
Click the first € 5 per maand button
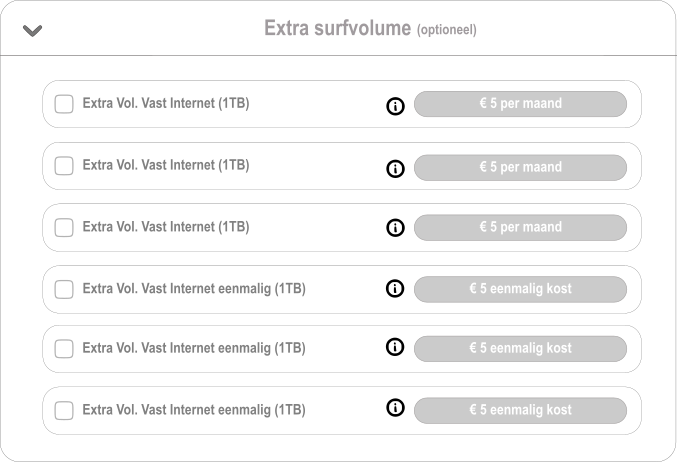[520, 104]
